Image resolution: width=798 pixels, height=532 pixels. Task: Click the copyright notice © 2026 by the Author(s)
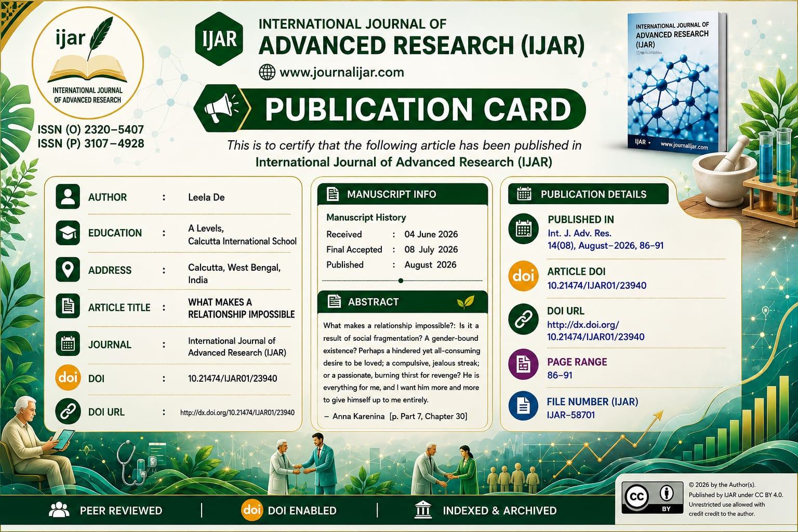[722, 485]
